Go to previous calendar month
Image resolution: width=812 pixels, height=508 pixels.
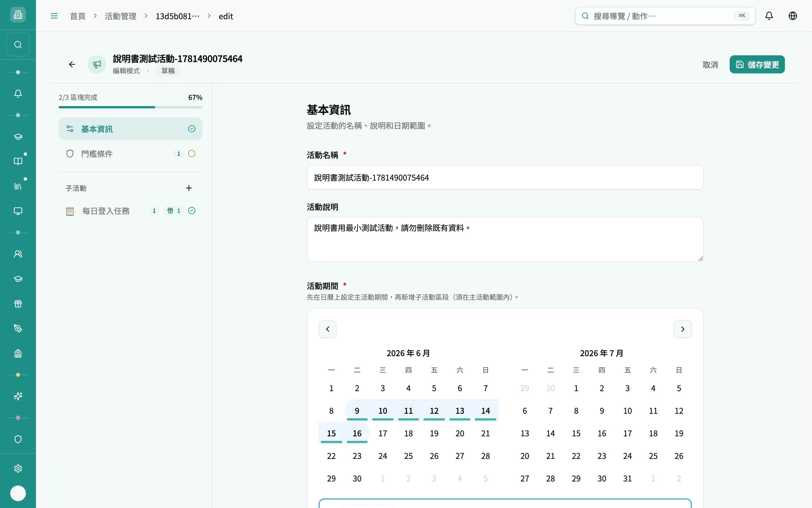click(x=328, y=329)
